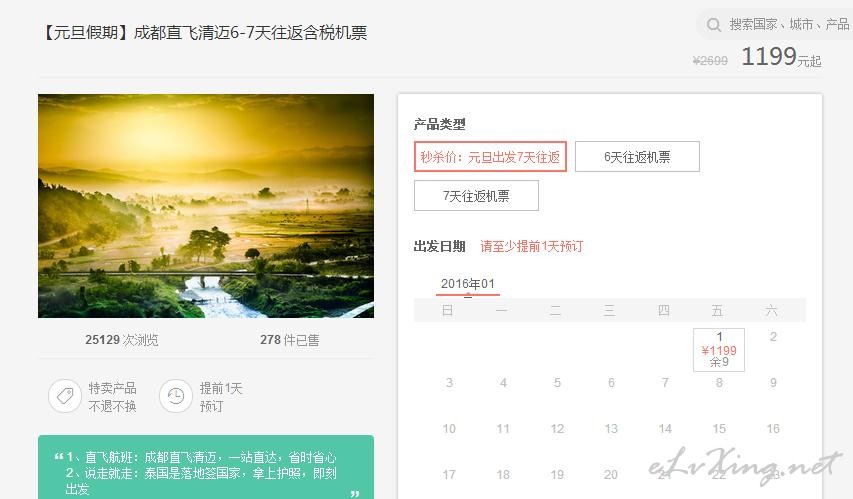Pick January 1 date priced ¥1199
The height and width of the screenshot is (499, 853).
point(719,349)
